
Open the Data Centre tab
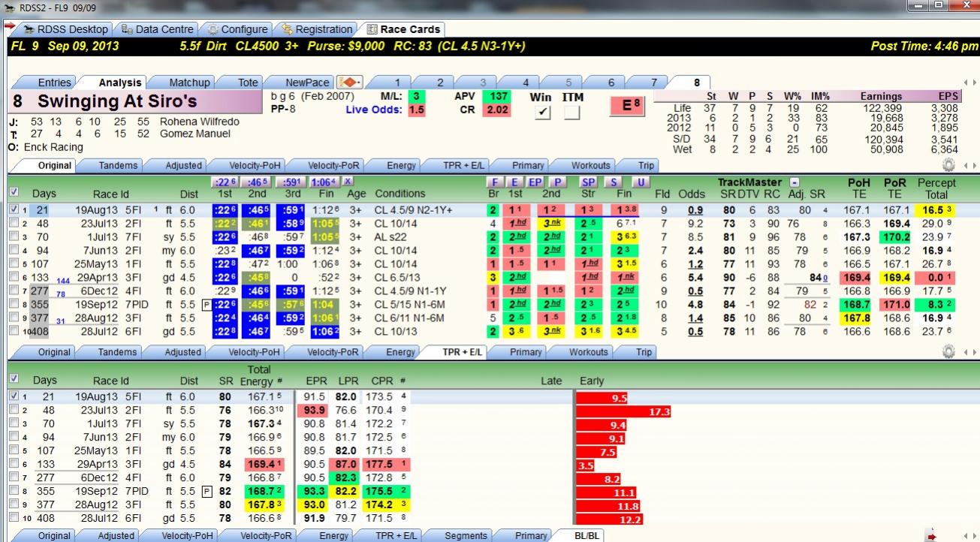pos(158,29)
